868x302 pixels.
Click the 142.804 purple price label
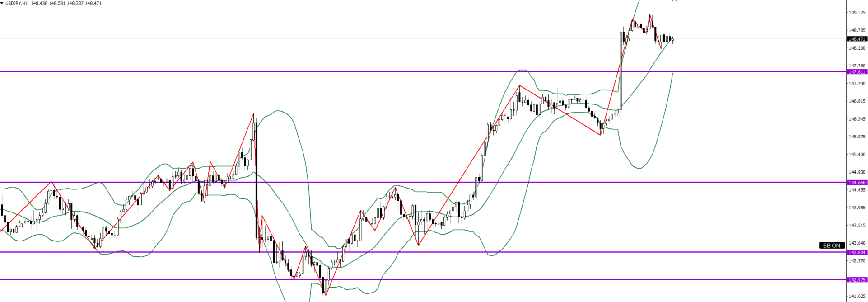tap(857, 252)
